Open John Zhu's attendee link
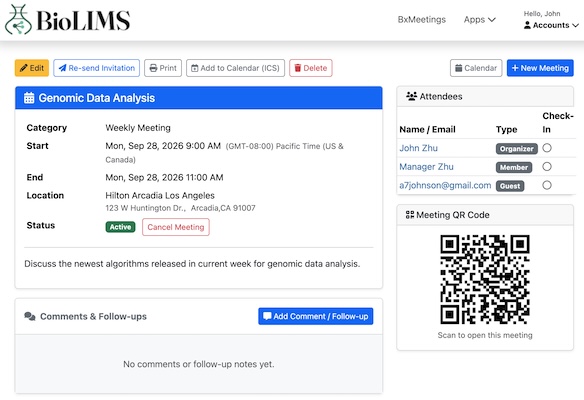Image resolution: width=584 pixels, height=400 pixels. (418, 148)
